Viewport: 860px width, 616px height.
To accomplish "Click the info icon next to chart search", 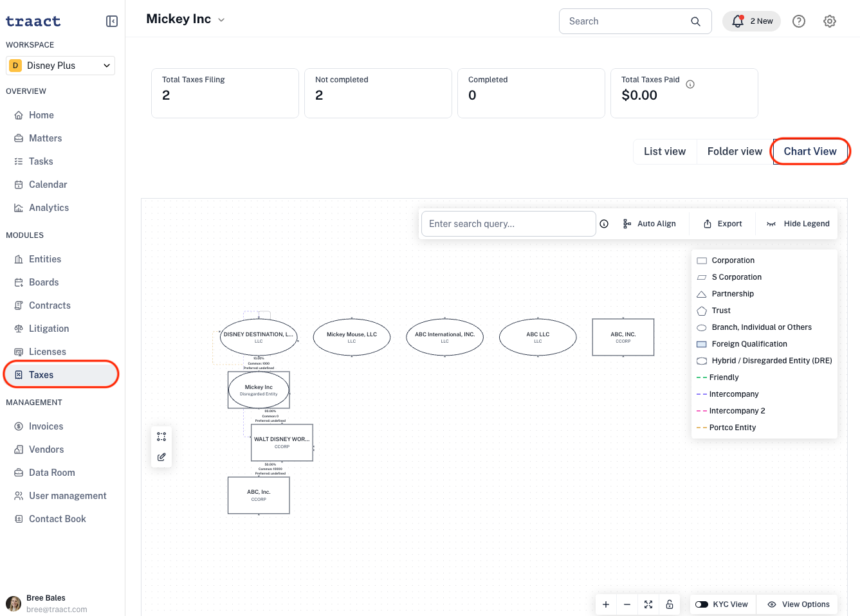I will (x=604, y=224).
